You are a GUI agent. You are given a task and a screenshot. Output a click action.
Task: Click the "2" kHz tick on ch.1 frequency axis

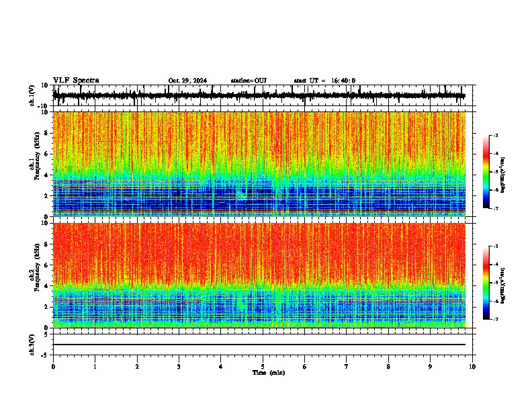pos(46,196)
